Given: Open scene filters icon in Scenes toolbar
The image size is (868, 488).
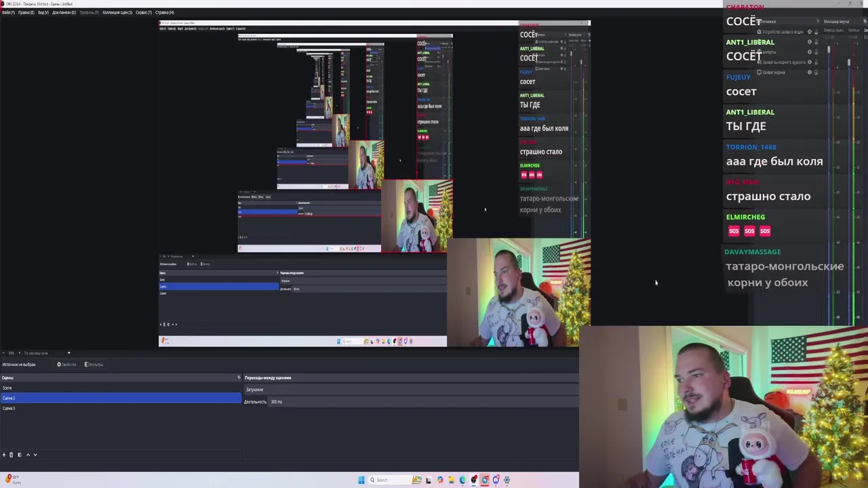Looking at the screenshot, I should pos(20,455).
